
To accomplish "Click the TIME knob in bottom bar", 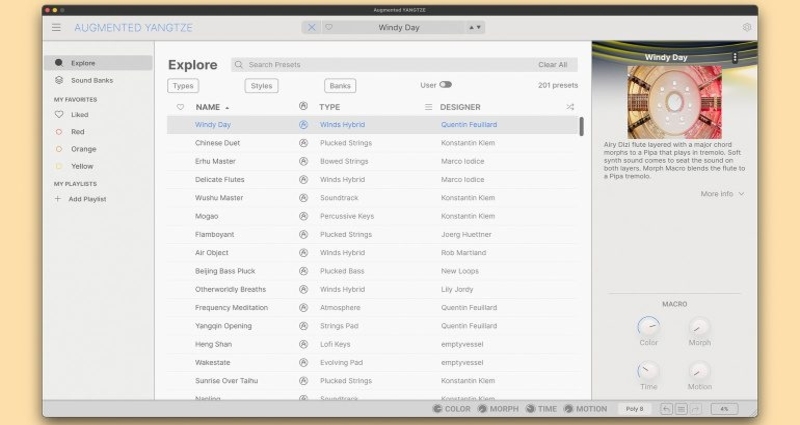I will [x=531, y=409].
